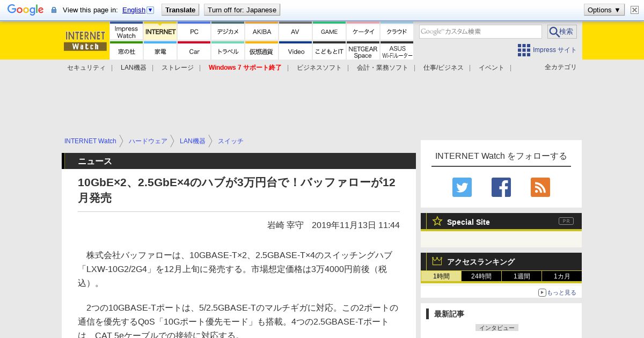The width and height of the screenshot is (644, 338).
Task: Click ハードウェア breadcrumb link
Action: (x=148, y=141)
